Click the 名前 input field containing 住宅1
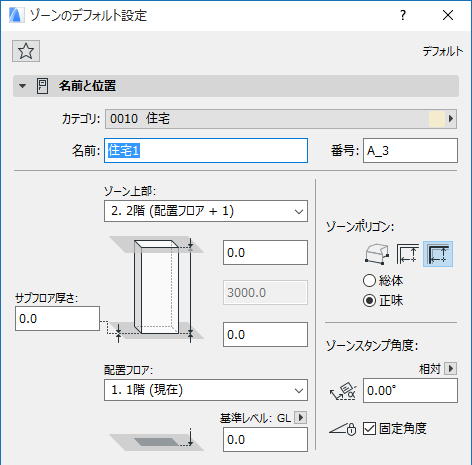Image resolution: width=472 pixels, height=465 pixels. (206, 151)
